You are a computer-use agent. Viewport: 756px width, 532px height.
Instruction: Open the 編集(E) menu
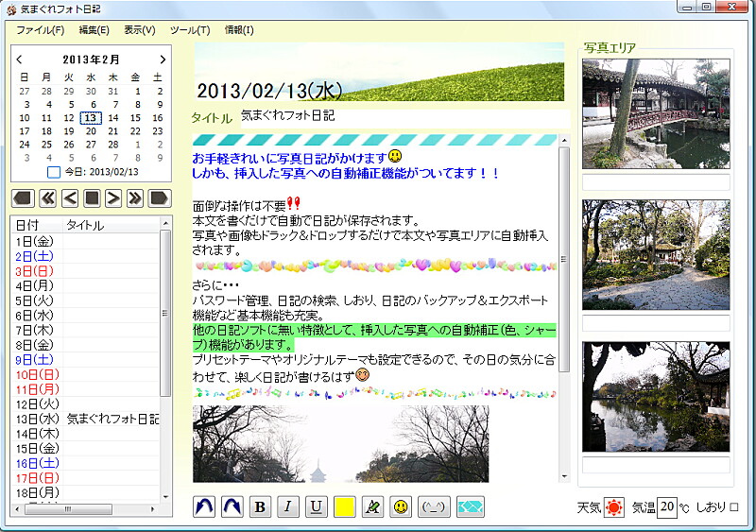tap(94, 30)
